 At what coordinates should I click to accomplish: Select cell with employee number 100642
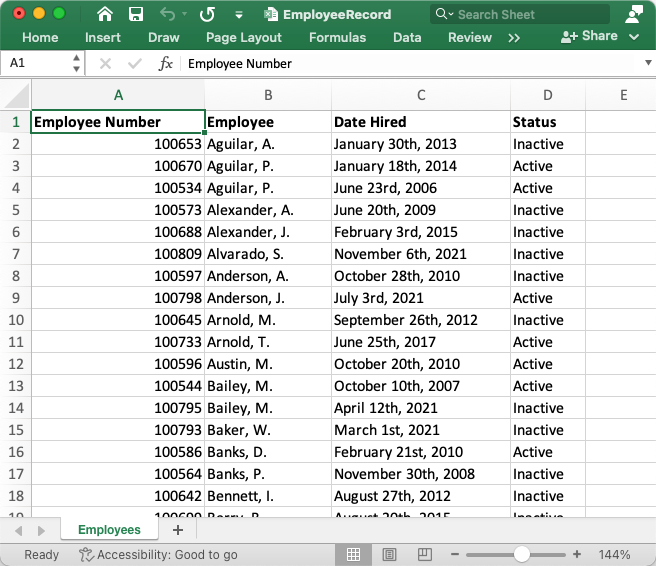pos(118,496)
